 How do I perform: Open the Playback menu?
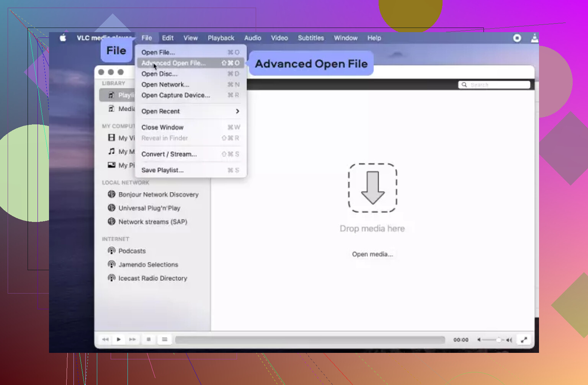(221, 38)
